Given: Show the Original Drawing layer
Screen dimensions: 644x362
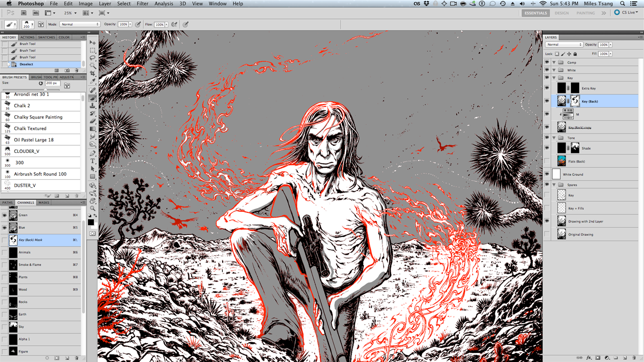Looking at the screenshot, I should click(547, 234).
